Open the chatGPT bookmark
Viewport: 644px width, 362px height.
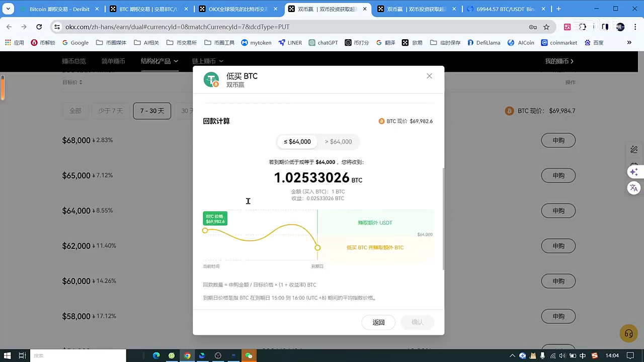[324, 43]
